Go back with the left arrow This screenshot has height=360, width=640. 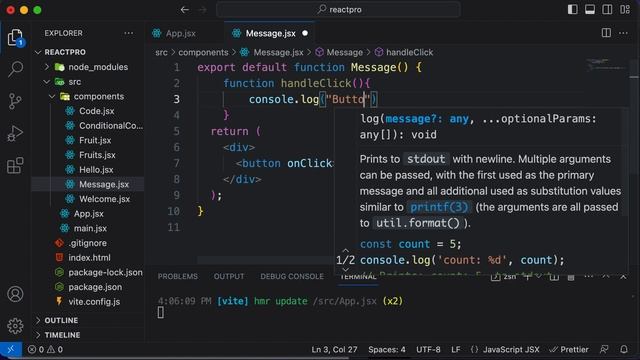pos(184,9)
